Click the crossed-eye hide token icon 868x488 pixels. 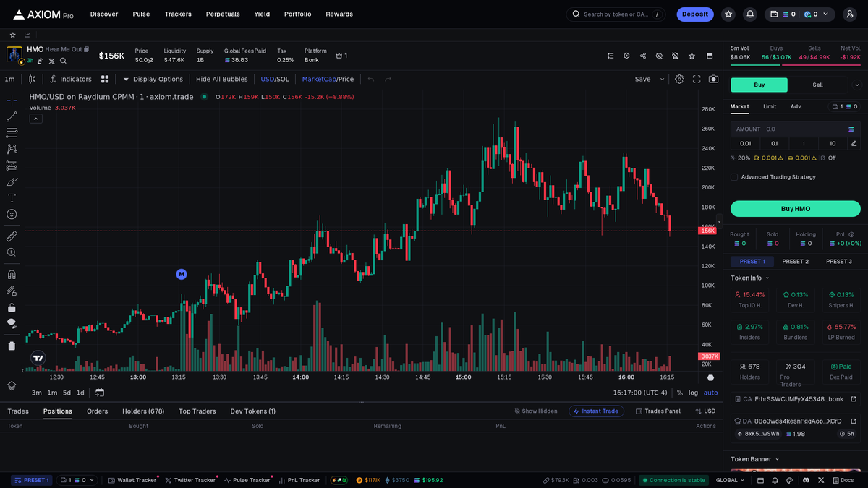point(659,56)
